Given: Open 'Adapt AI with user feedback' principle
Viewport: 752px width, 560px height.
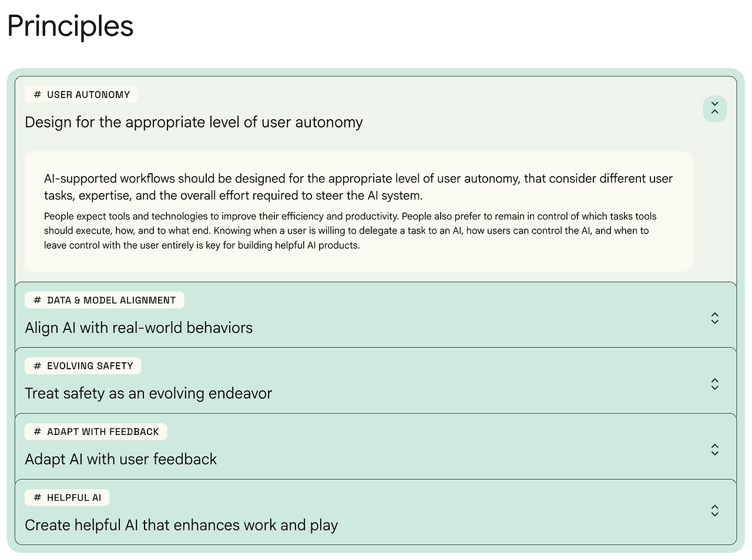Looking at the screenshot, I should click(x=120, y=459).
